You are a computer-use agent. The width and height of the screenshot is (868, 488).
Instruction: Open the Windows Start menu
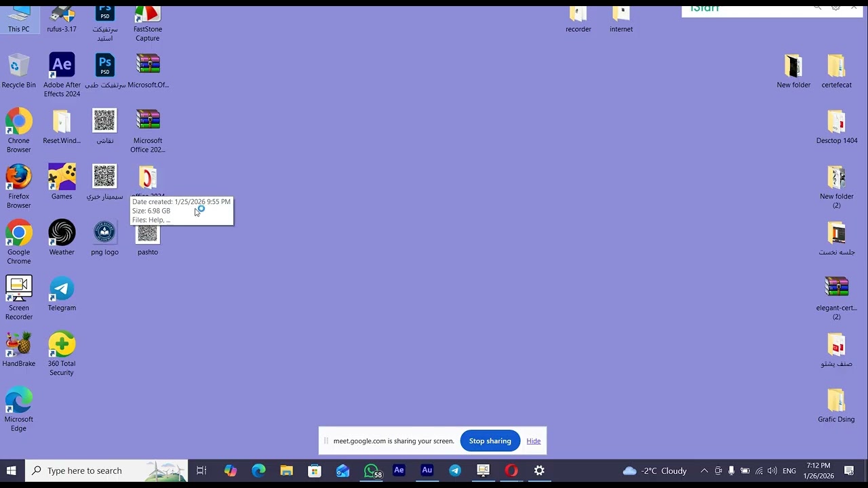click(12, 470)
